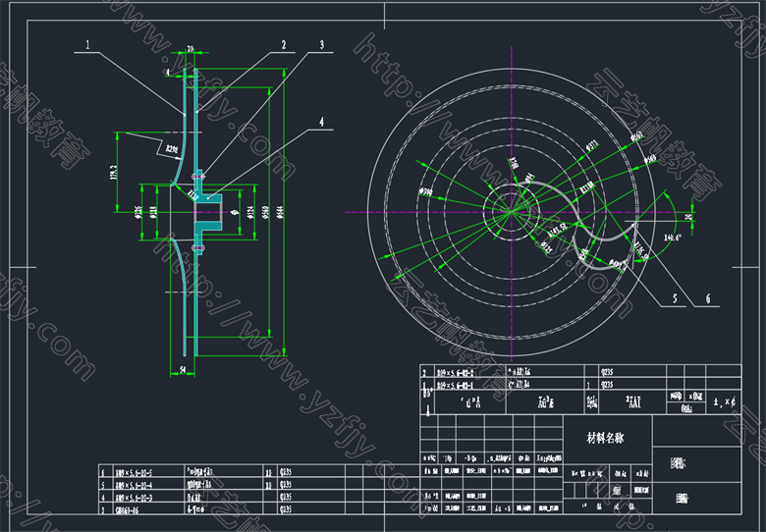Select balloon number 6 in front view
This screenshot has height=532, width=766.
point(708,298)
